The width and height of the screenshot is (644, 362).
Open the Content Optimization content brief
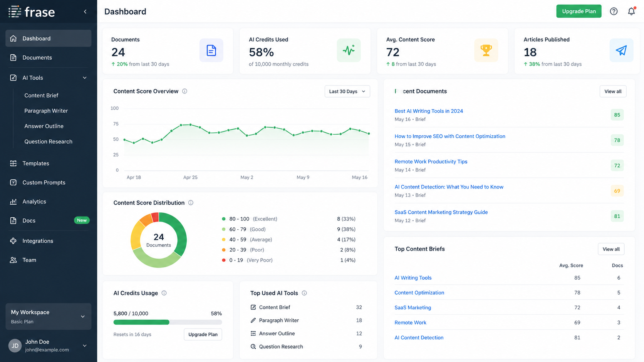pyautogui.click(x=419, y=293)
